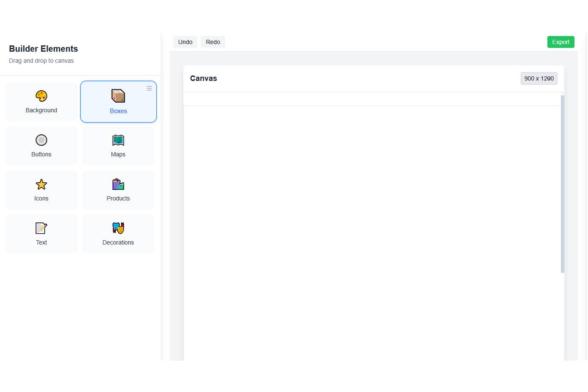Open the hamburger menu on the Boxes card

click(x=149, y=88)
